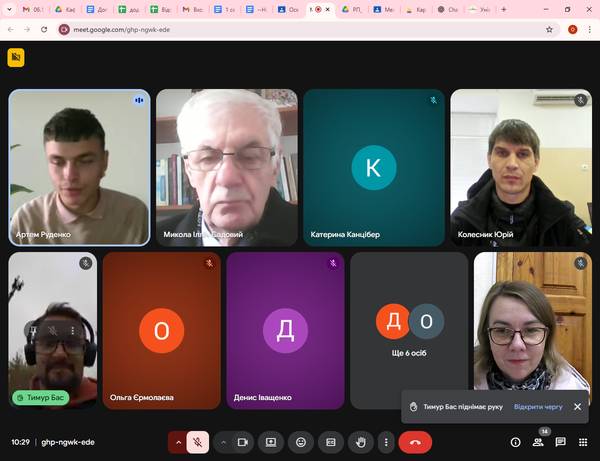
Task: Open more options on Тимур Бас tile
Action: point(72,330)
